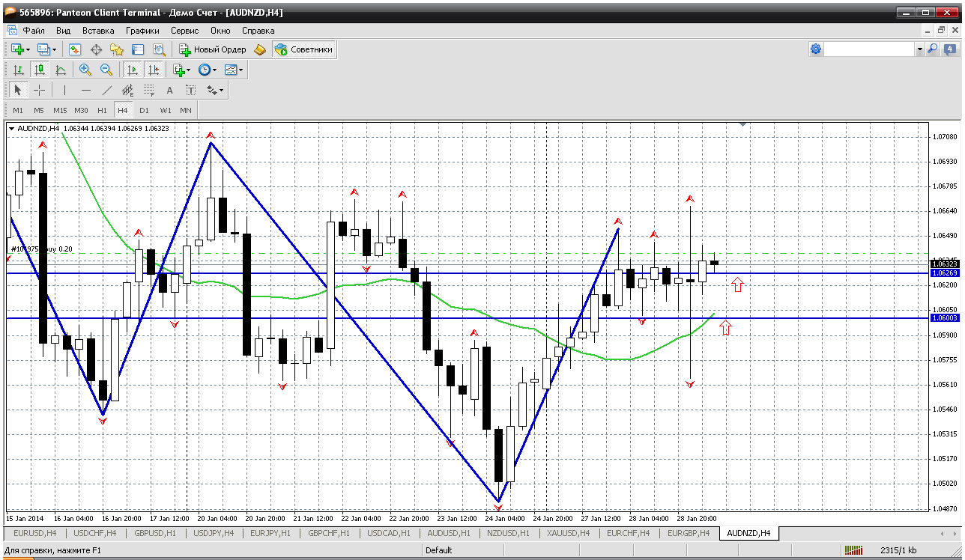The height and width of the screenshot is (560, 965).
Task: Open the Data Window crosshair icon
Action: click(96, 49)
